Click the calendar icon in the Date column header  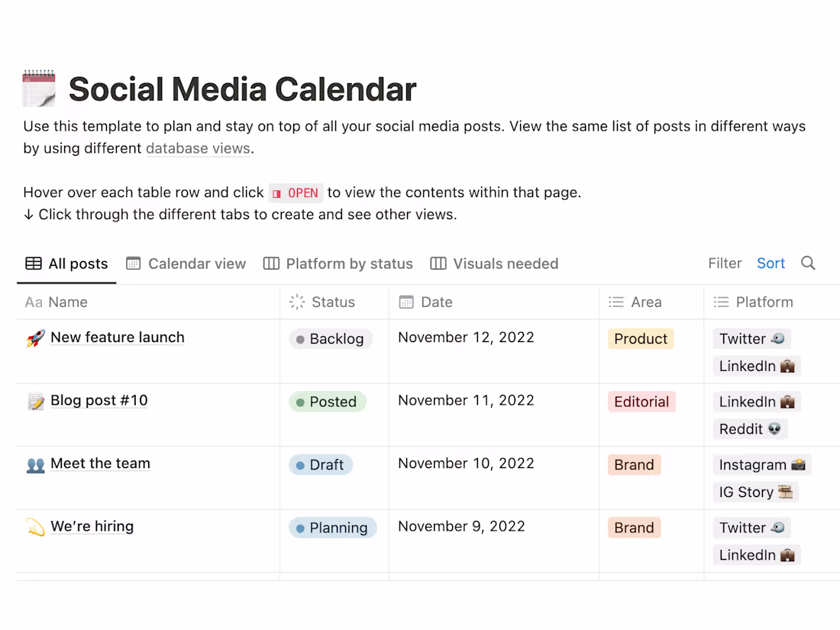coord(405,302)
